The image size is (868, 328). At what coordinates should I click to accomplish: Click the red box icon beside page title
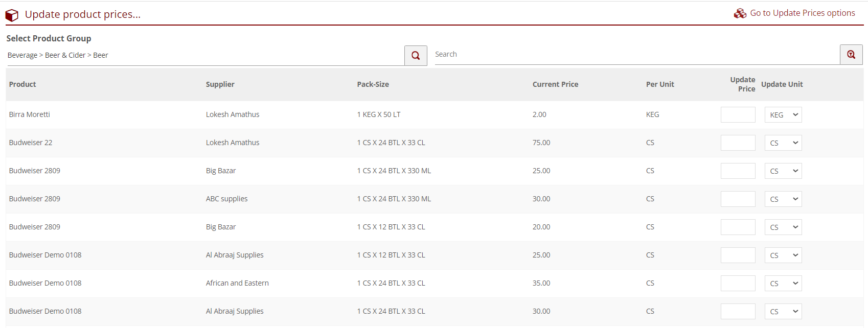click(12, 15)
